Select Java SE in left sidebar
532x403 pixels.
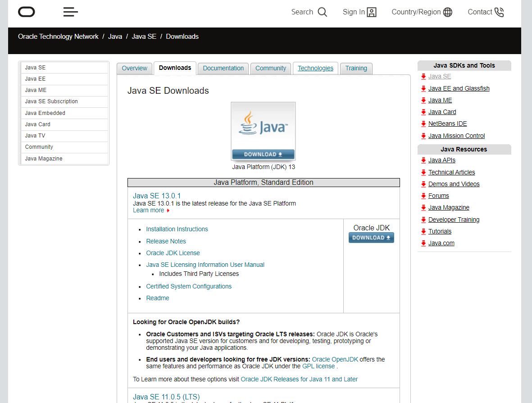64,68
